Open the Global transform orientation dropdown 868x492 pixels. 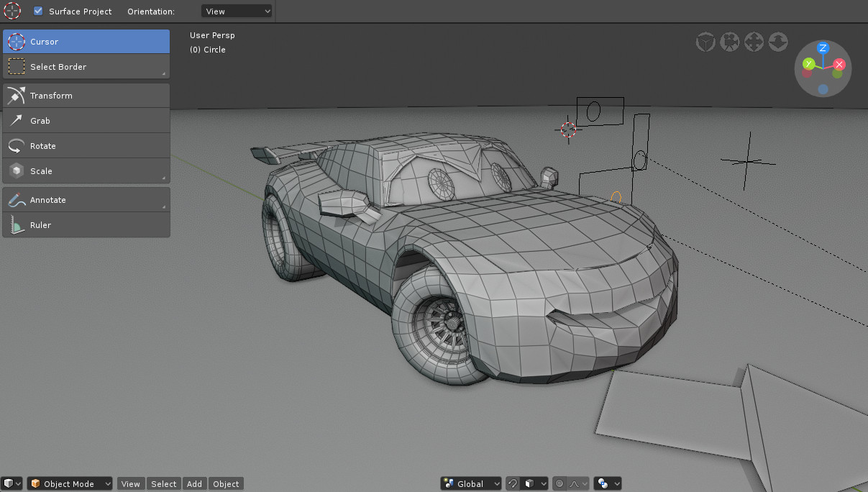(x=471, y=483)
